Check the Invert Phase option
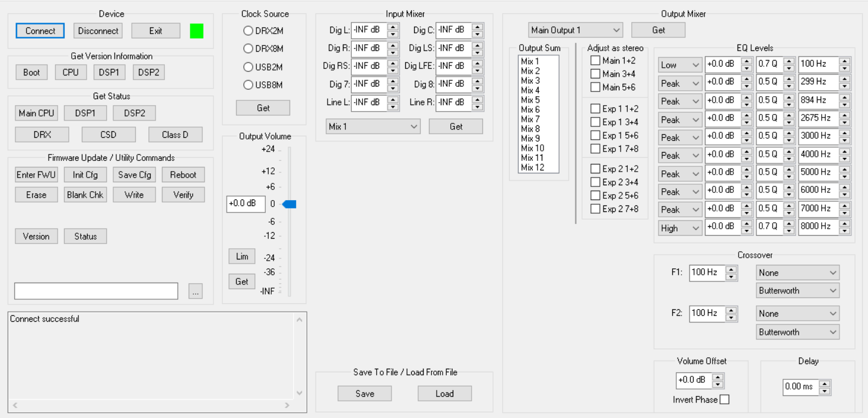Image resolution: width=868 pixels, height=418 pixels. tap(724, 399)
